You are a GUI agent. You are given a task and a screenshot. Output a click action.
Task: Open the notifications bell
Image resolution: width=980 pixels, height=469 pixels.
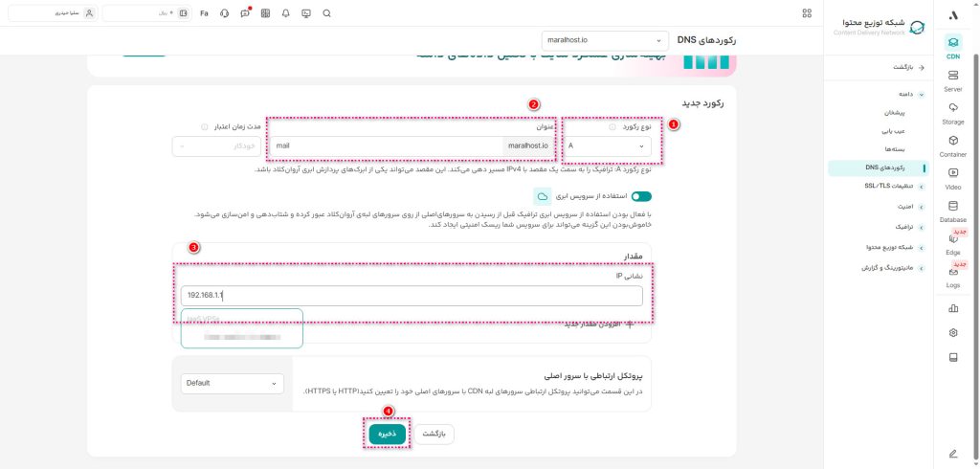[x=285, y=13]
